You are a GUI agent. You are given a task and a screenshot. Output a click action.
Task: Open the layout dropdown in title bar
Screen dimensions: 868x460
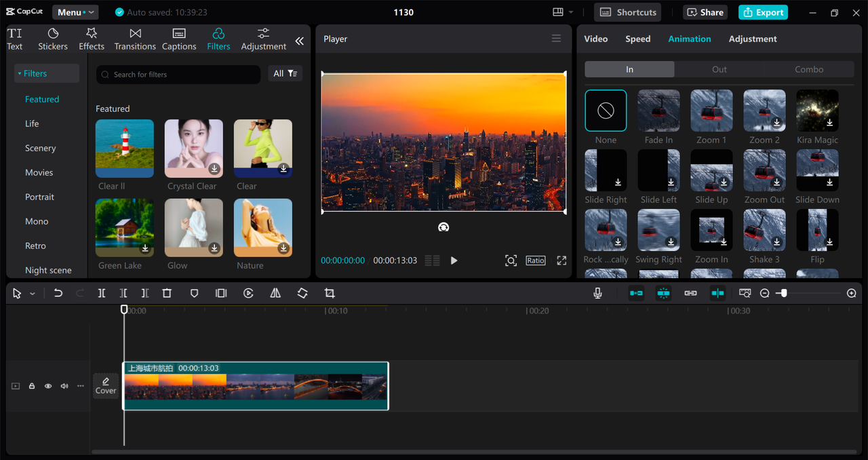point(563,12)
